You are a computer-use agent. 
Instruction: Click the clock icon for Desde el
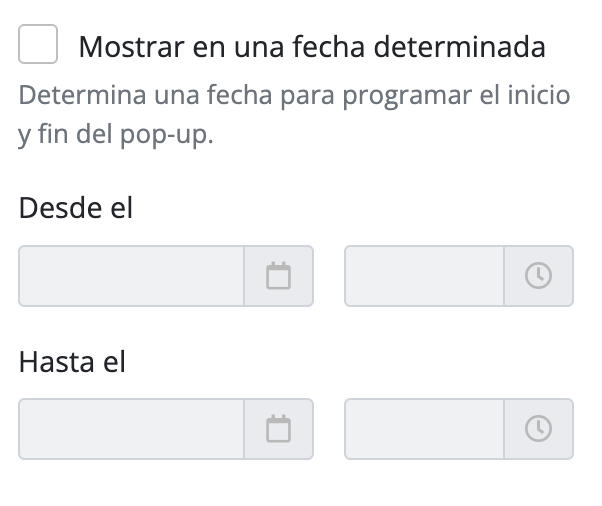point(538,276)
